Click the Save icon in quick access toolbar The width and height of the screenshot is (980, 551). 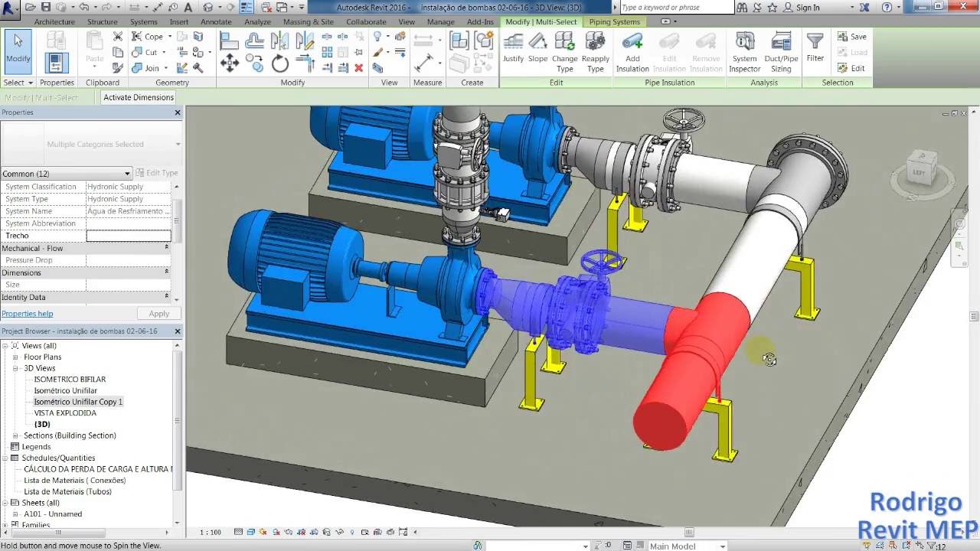[x=47, y=7]
